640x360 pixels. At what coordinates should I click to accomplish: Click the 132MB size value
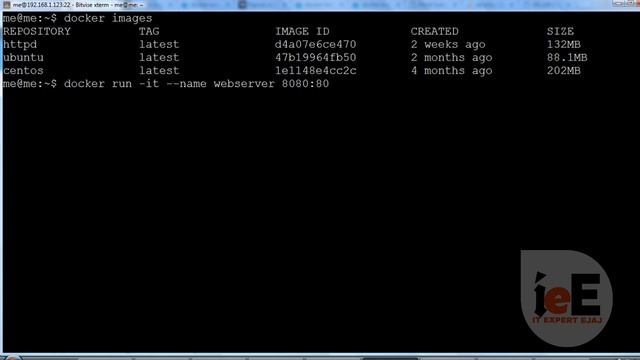pyautogui.click(x=564, y=44)
